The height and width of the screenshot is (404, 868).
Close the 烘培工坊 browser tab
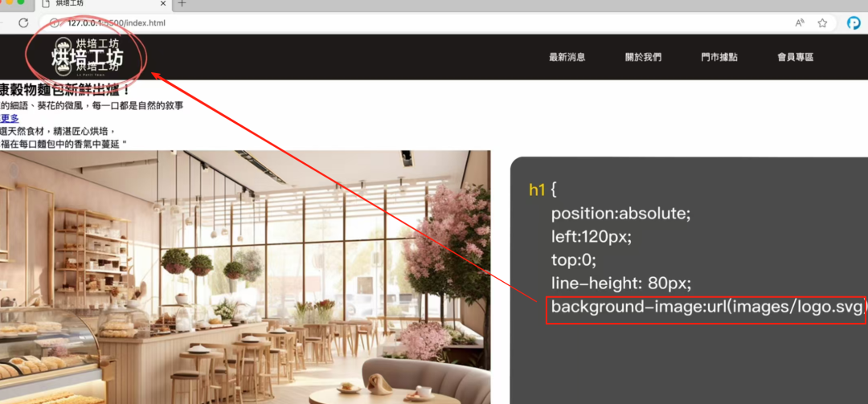pos(163,3)
